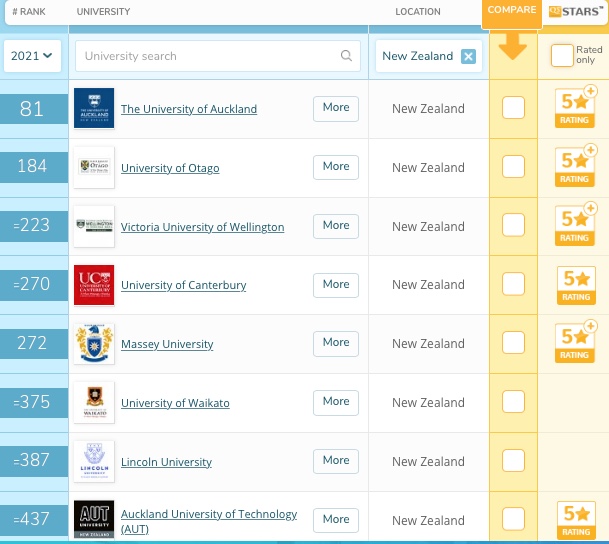The width and height of the screenshot is (609, 544).
Task: Open University of Otago link
Action: click(170, 168)
